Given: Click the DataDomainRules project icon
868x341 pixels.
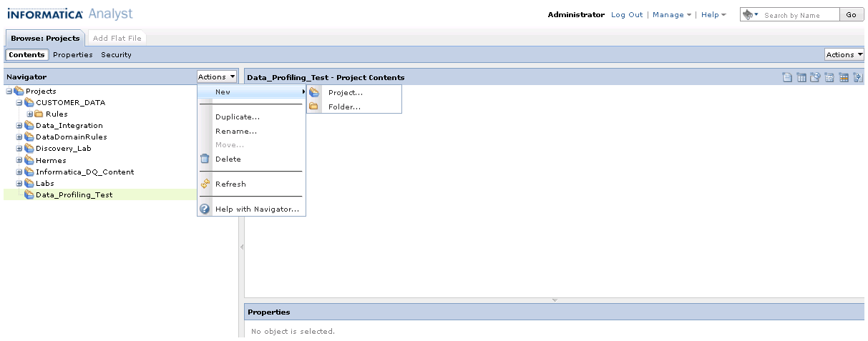Looking at the screenshot, I should click(29, 137).
